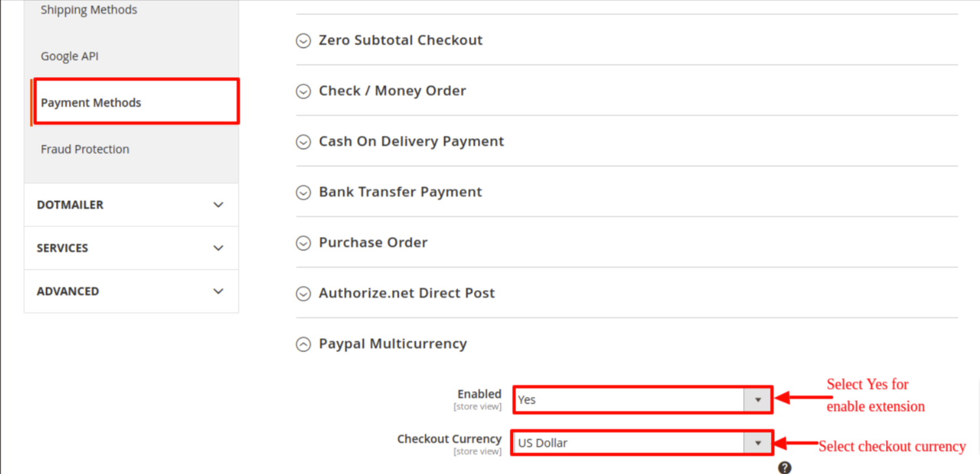
Task: Open the Shipping Methods settings tab
Action: [89, 10]
